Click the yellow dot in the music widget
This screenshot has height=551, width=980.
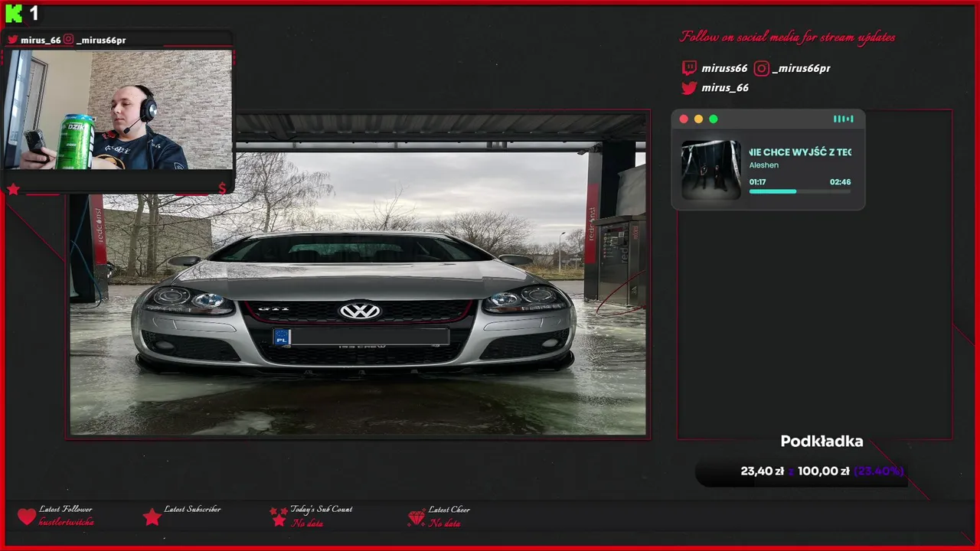coord(698,119)
